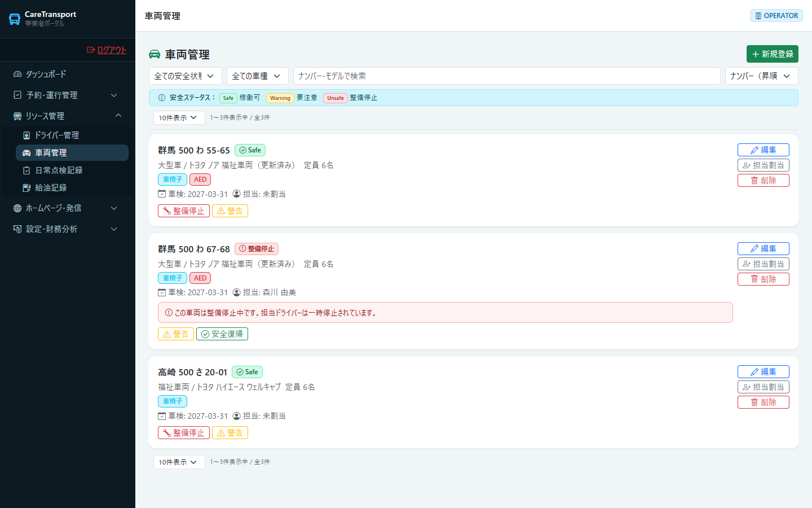The width and height of the screenshot is (812, 508).
Task: Click 警告 for 高崎 500 さ 20-01
Action: click(230, 432)
